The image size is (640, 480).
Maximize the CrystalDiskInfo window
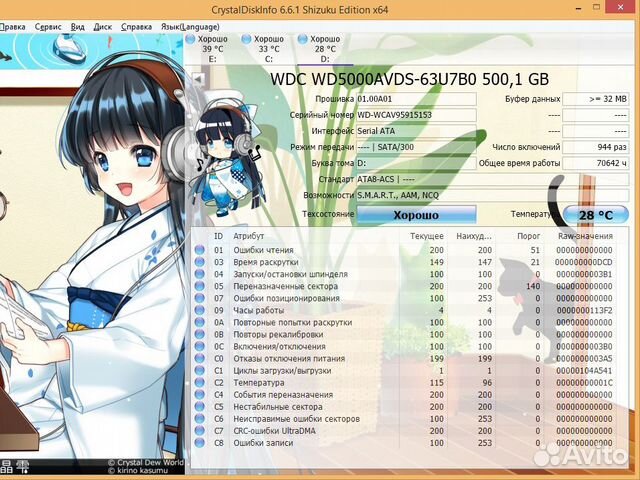click(x=597, y=7)
